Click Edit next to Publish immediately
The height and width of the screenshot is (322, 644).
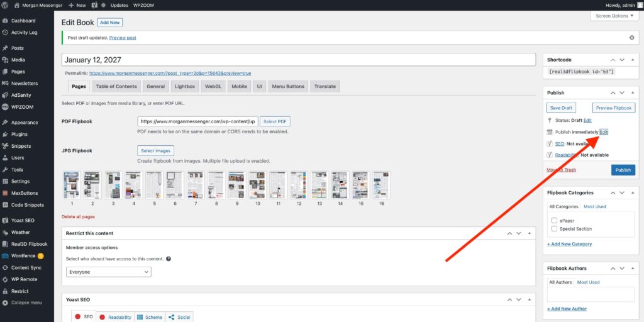(604, 132)
